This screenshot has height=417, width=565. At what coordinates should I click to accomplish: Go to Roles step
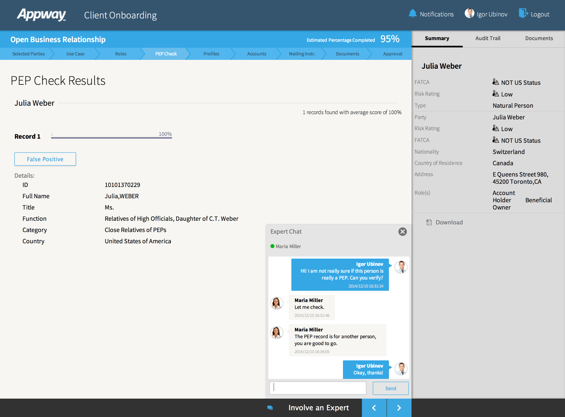pos(120,54)
